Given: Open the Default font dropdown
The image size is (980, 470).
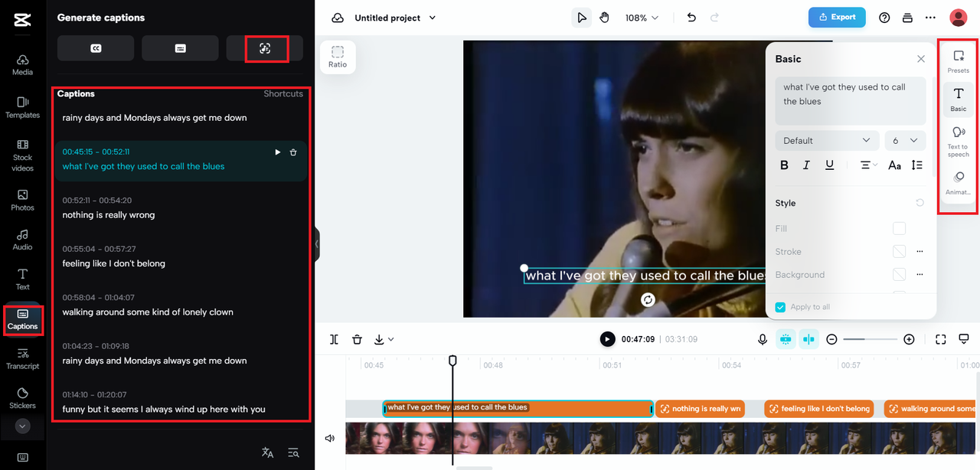Looking at the screenshot, I should coord(827,140).
